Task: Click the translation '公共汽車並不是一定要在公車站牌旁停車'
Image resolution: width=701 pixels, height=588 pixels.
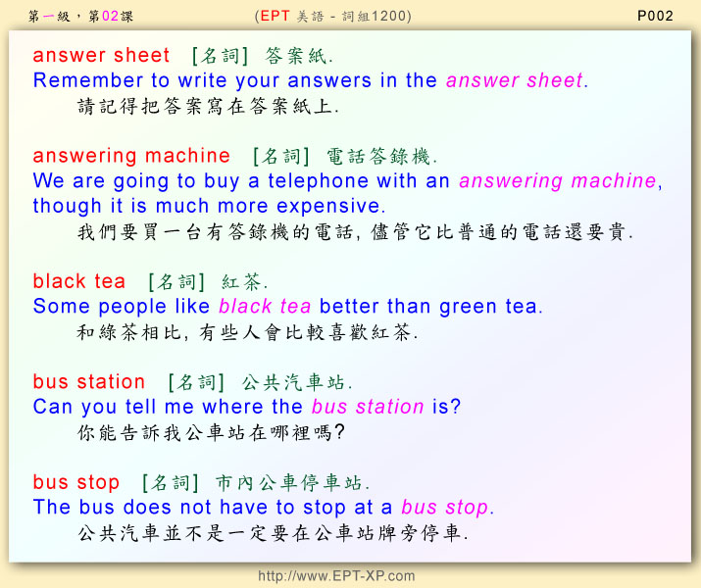Action: (x=273, y=533)
